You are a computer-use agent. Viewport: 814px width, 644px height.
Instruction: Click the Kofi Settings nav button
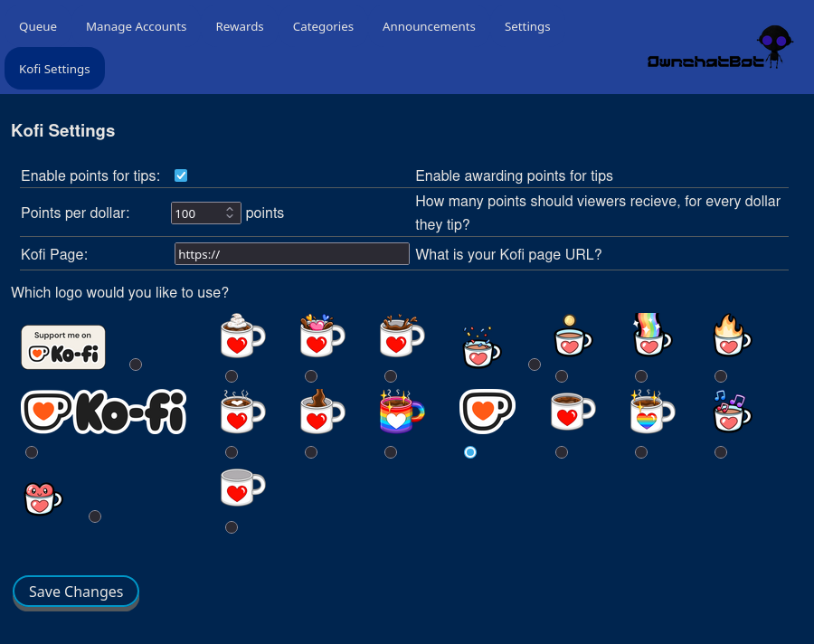pos(54,69)
